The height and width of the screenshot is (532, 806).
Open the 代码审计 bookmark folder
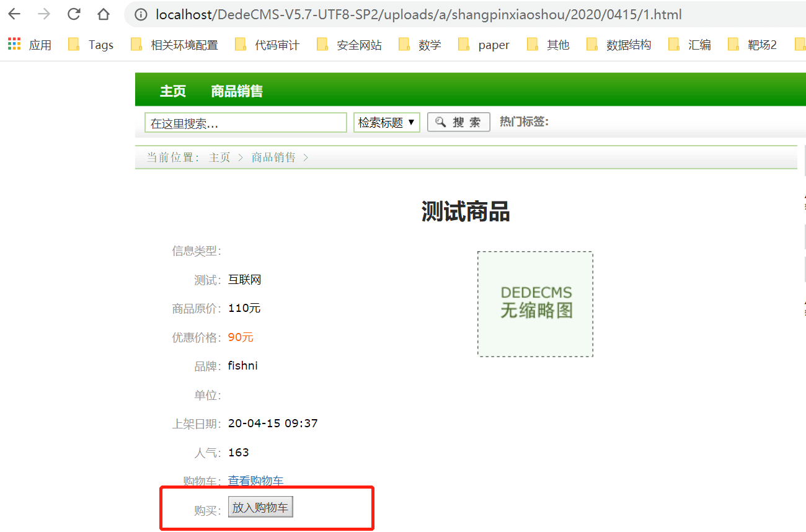(267, 45)
